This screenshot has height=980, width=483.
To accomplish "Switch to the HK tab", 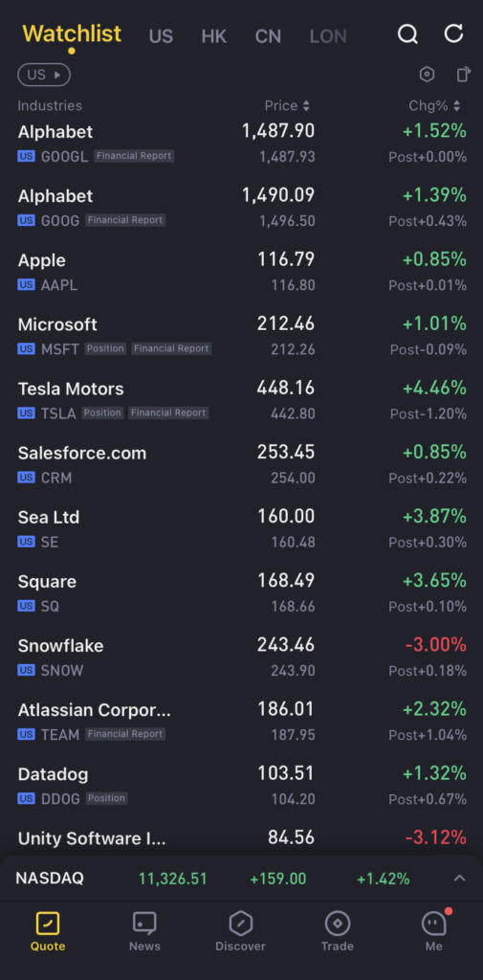I will coord(213,37).
